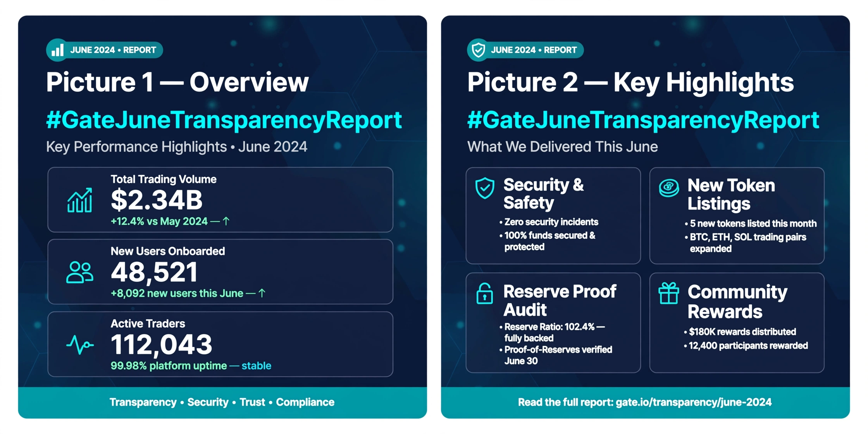Click the 'Total Trading Volume' label
Viewport: 868px width, 434px height.
click(164, 179)
